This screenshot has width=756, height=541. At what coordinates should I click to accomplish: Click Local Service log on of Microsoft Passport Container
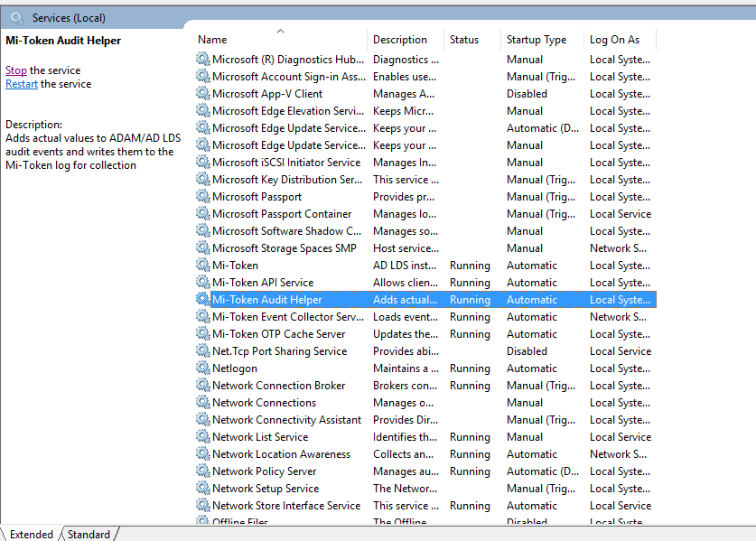click(x=621, y=214)
